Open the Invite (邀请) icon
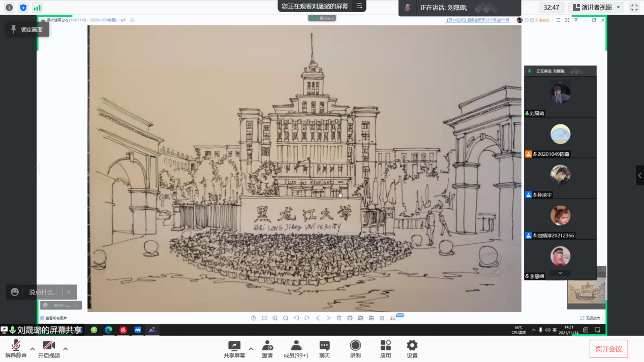Viewport: 644px width, 362px height. 267,346
